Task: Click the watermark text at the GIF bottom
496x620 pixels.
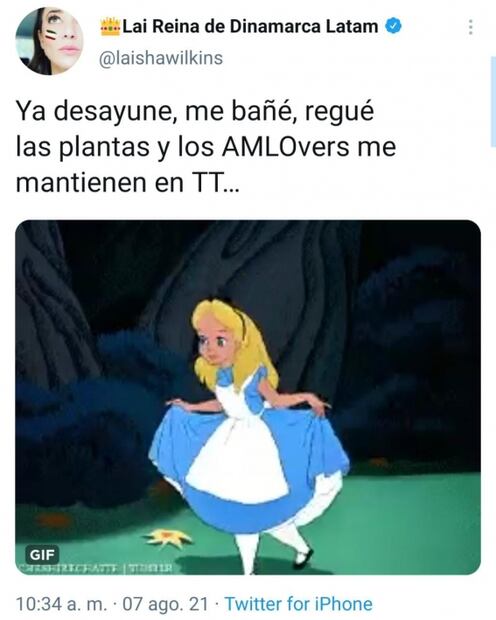Action: pos(97,569)
